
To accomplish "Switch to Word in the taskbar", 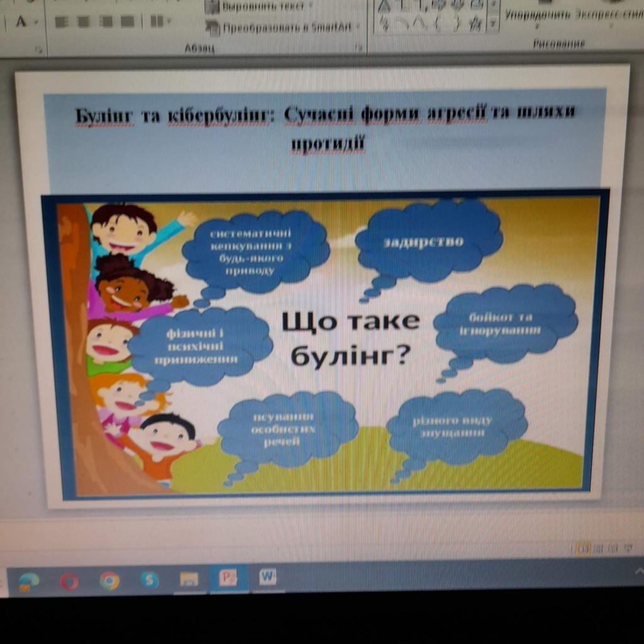I will pyautogui.click(x=268, y=577).
